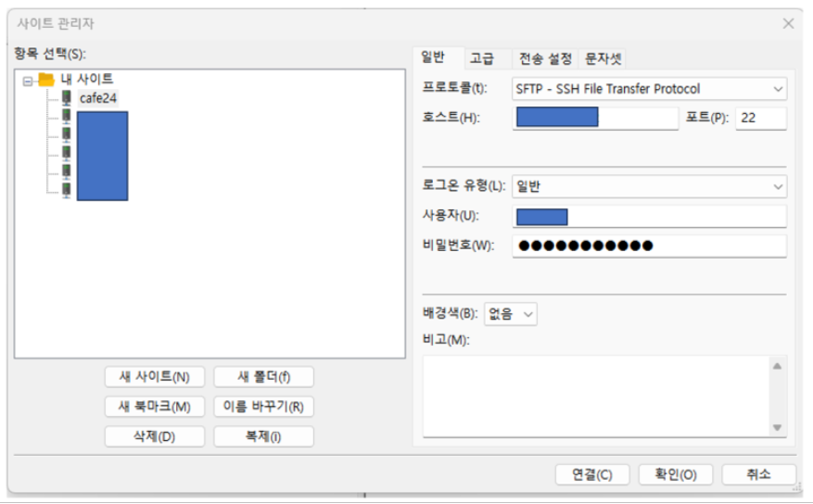Open the 프로토콜 dropdown showing SFTP

click(649, 89)
